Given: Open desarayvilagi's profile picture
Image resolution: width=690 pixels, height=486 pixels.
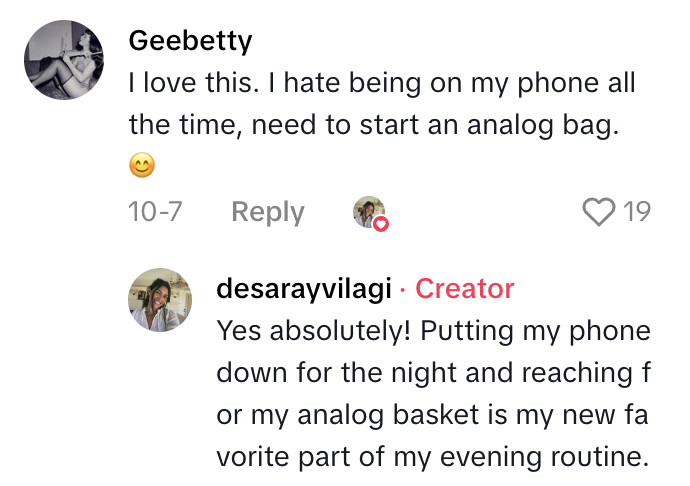Looking at the screenshot, I should click(x=160, y=299).
